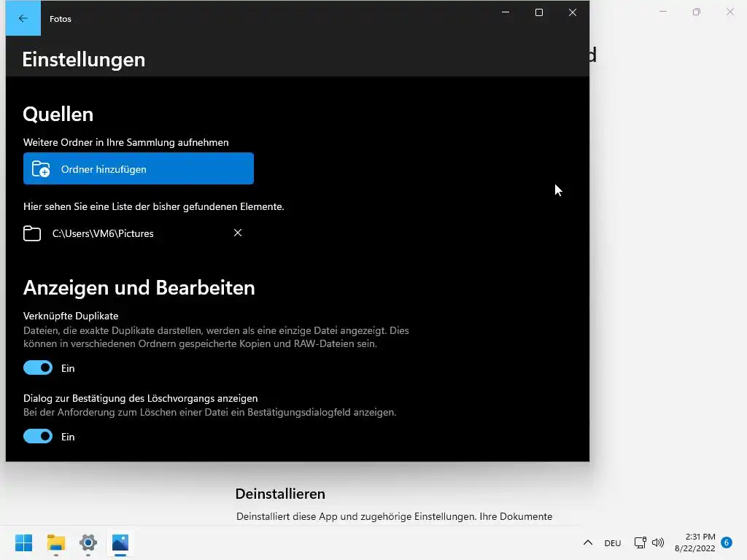Show hidden icons in system tray
The width and height of the screenshot is (747, 560).
[x=588, y=542]
